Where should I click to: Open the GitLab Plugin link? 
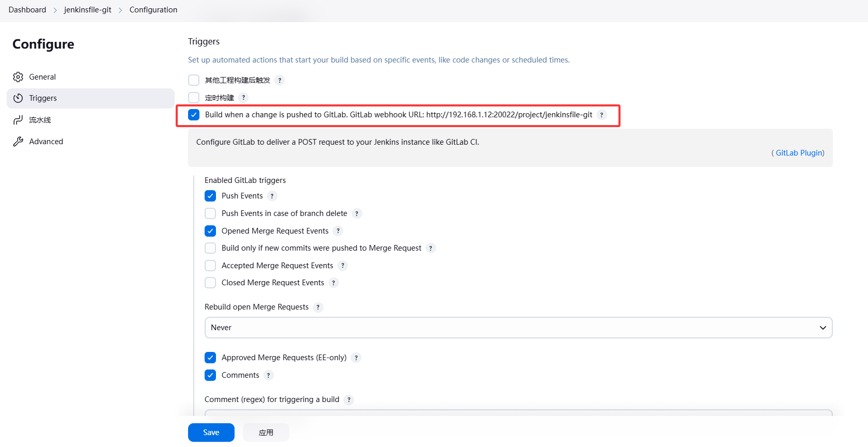pos(799,153)
